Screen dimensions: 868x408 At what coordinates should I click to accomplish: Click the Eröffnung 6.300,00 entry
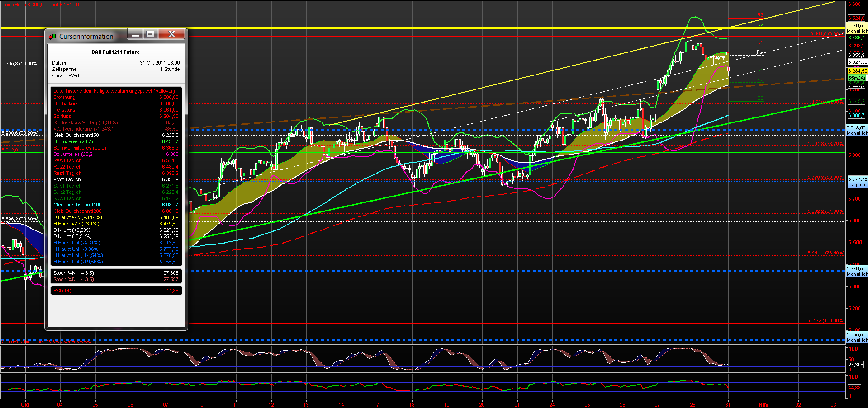pyautogui.click(x=115, y=97)
